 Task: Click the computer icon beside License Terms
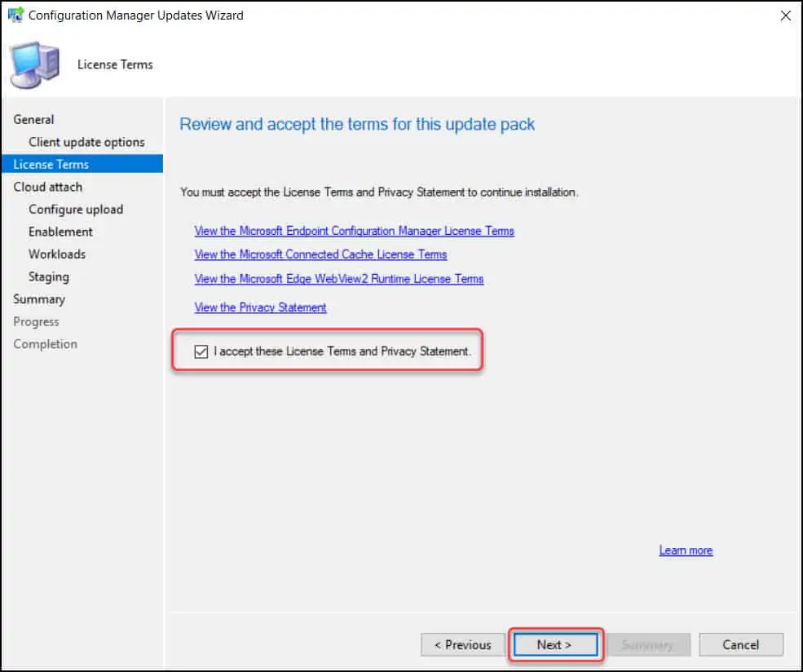pos(35,65)
